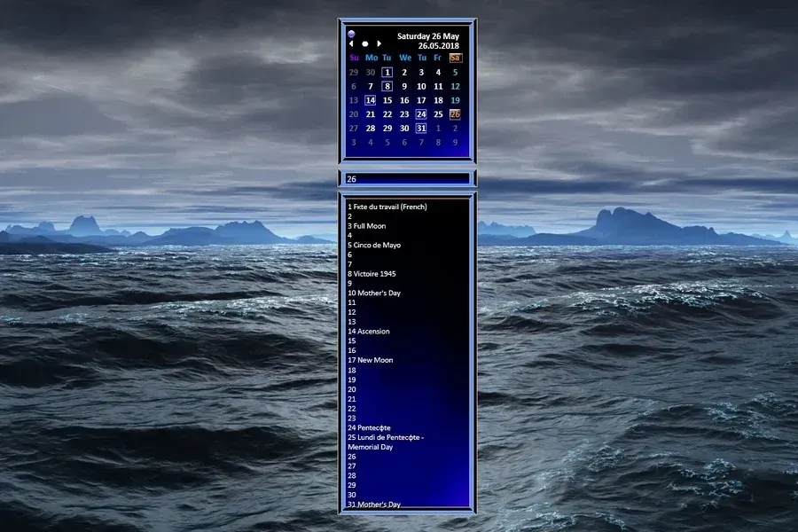Open the '17 New Moon' event entry
This screenshot has width=798, height=532.
click(370, 360)
